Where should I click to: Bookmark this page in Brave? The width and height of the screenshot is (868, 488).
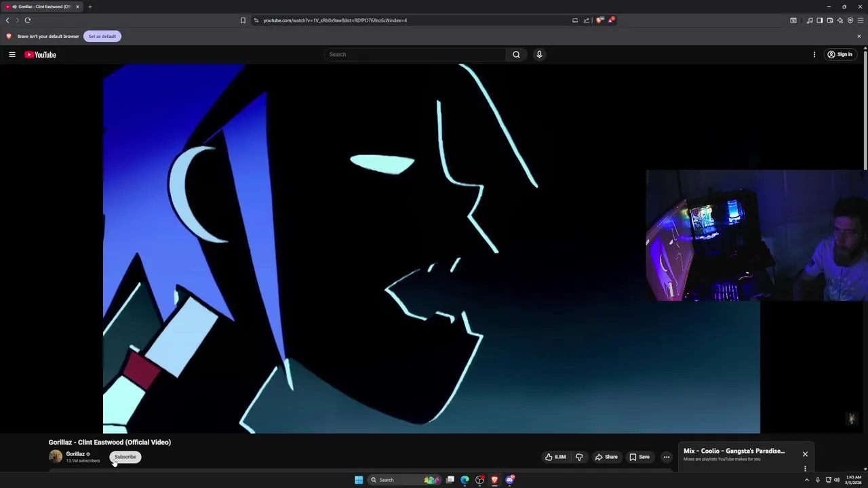[x=243, y=20]
